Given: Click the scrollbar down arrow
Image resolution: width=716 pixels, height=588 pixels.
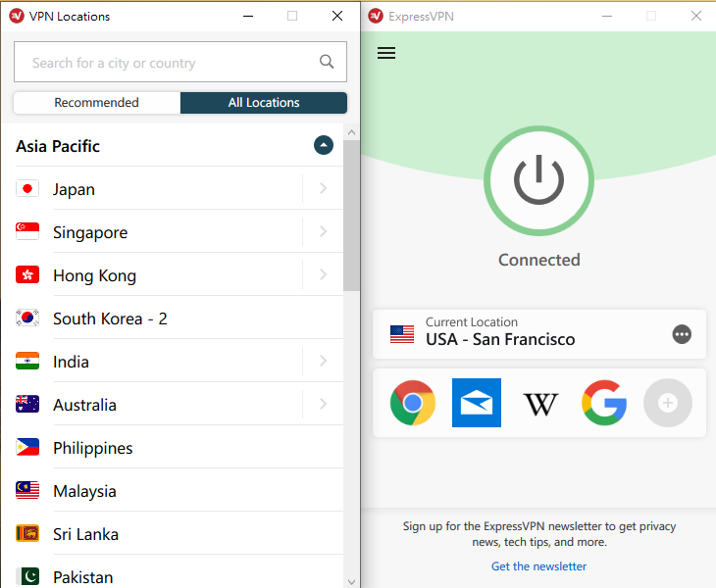Looking at the screenshot, I should [351, 581].
